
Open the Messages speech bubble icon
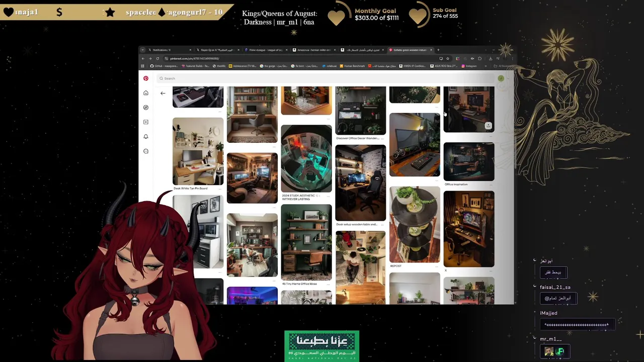coord(146,151)
